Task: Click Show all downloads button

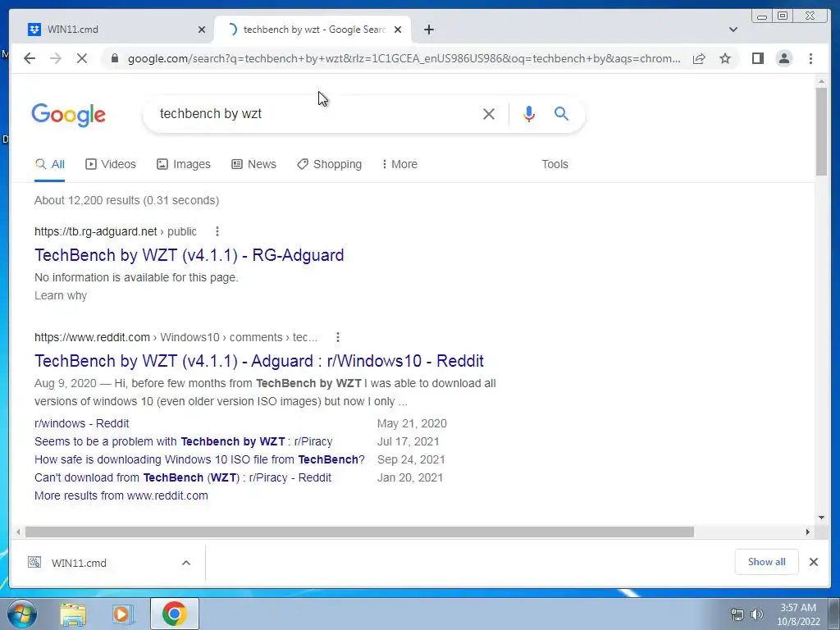Action: 767,562
